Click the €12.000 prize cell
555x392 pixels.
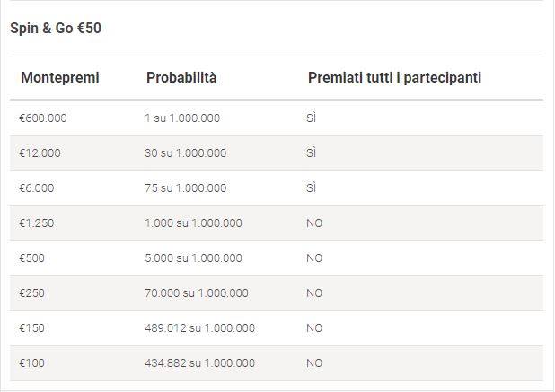click(40, 153)
